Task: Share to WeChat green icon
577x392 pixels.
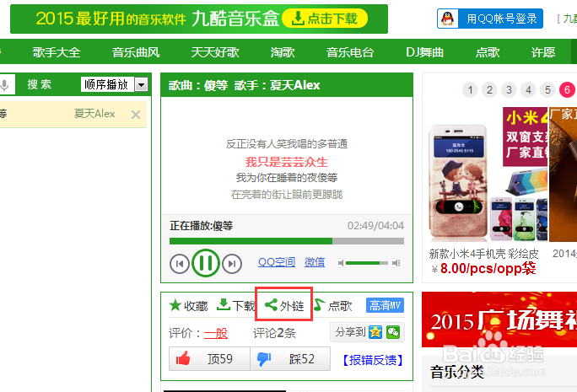Action: [x=393, y=332]
